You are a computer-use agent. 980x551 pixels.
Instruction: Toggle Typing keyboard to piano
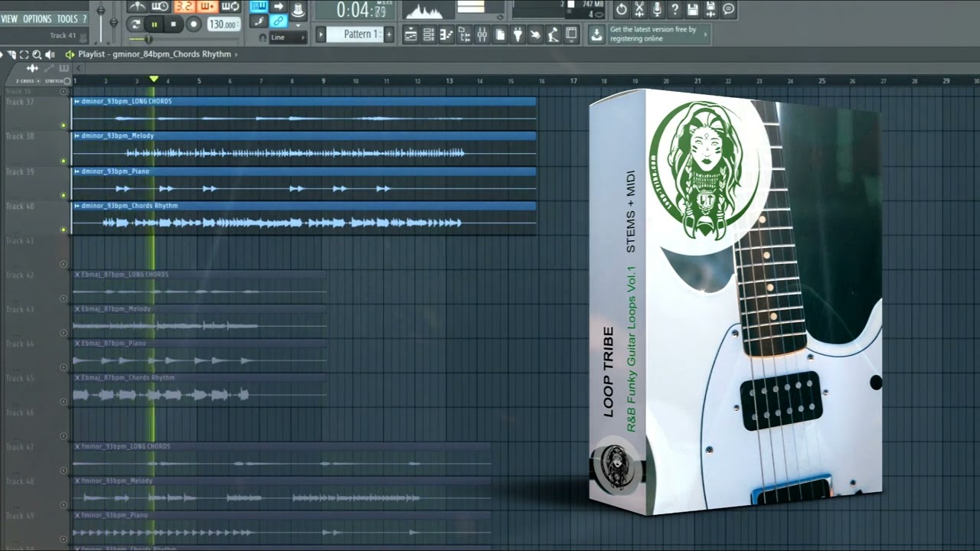coord(259,6)
